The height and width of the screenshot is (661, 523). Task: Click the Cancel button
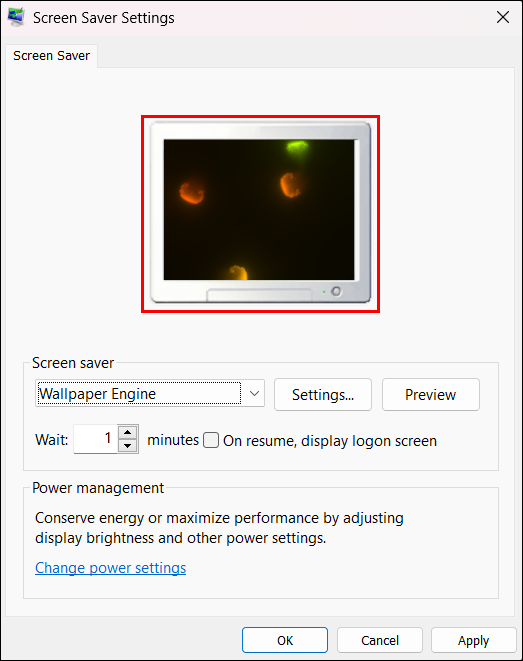click(x=380, y=640)
